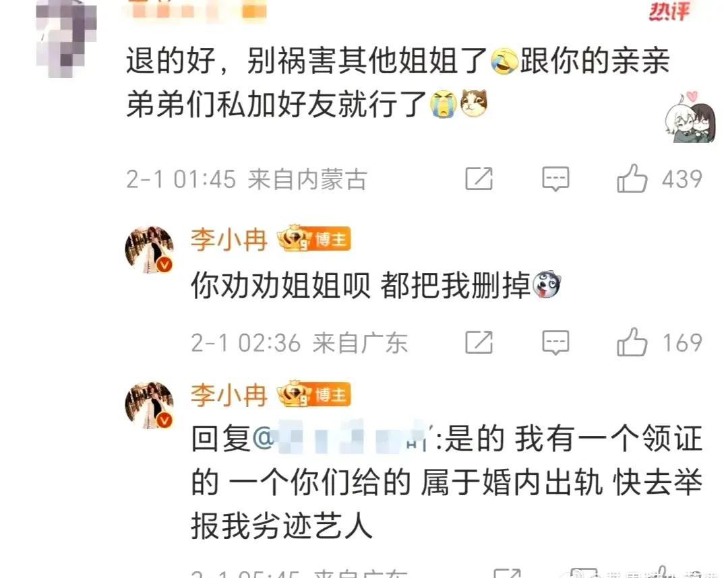Tap the crown membership badge in first reply
Image resolution: width=728 pixels, height=578 pixels.
tap(294, 238)
